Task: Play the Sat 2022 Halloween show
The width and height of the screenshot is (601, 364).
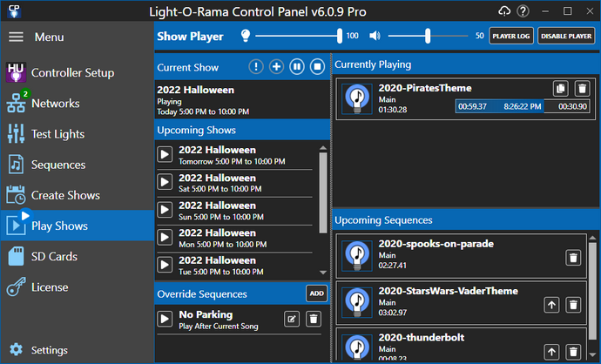Action: tap(165, 182)
